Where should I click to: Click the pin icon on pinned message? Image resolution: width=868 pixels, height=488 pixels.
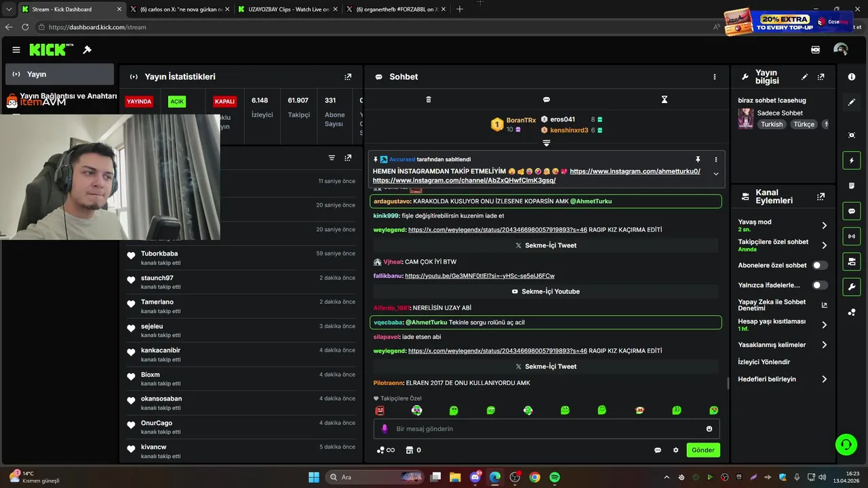[x=698, y=159]
